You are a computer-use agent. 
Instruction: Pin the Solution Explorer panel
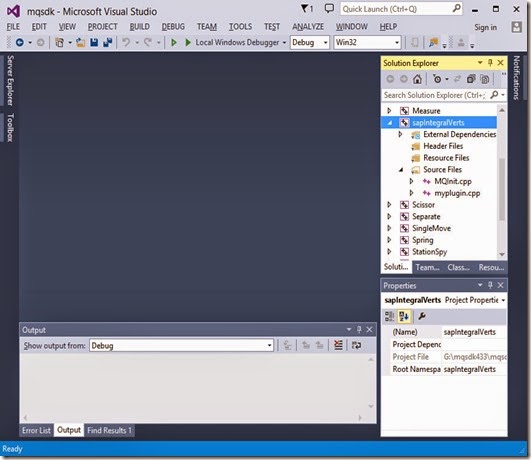(490, 63)
